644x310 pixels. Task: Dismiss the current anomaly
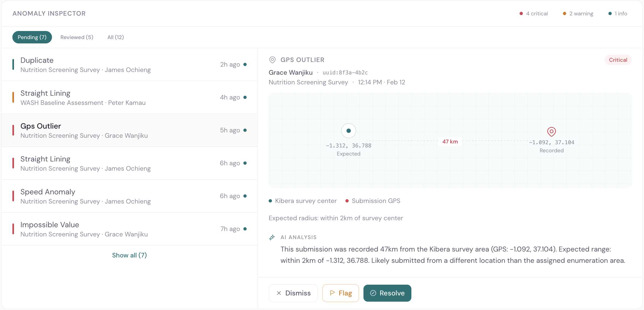(x=293, y=293)
